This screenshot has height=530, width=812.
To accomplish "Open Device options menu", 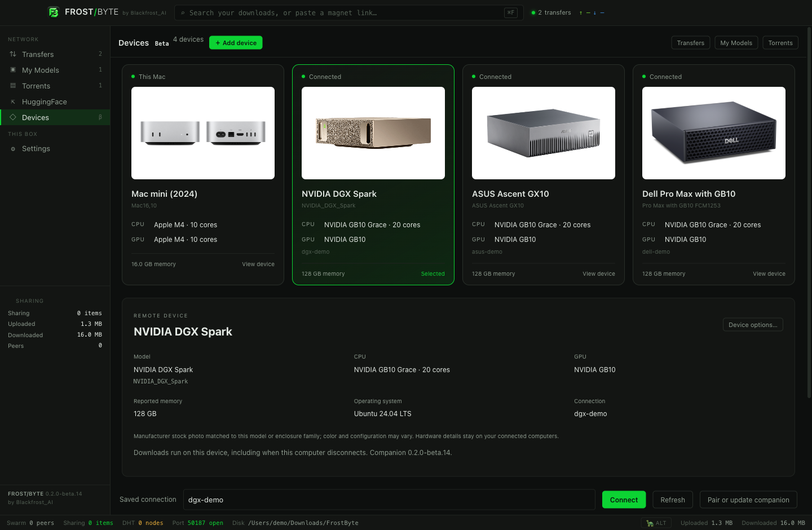I will pyautogui.click(x=753, y=325).
